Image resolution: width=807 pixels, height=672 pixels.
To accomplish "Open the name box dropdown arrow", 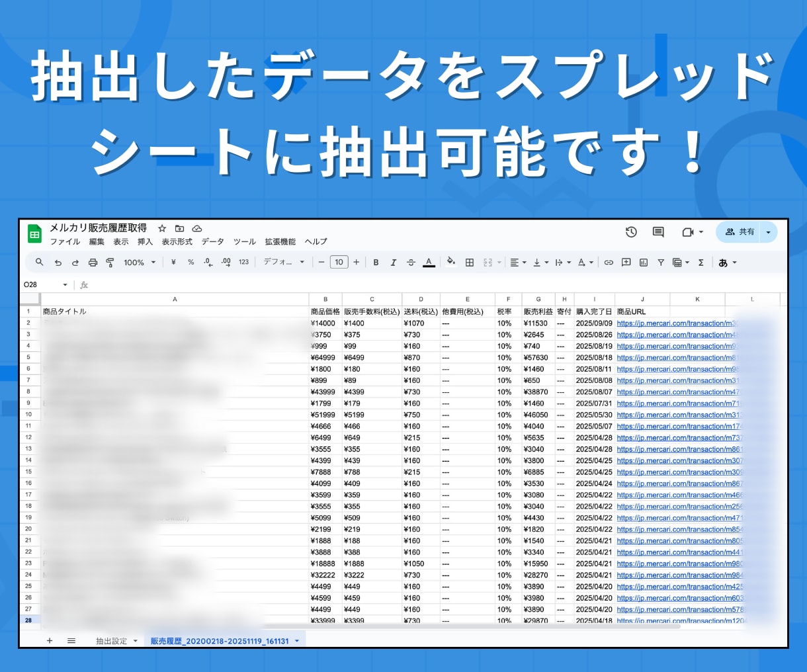I will point(65,285).
